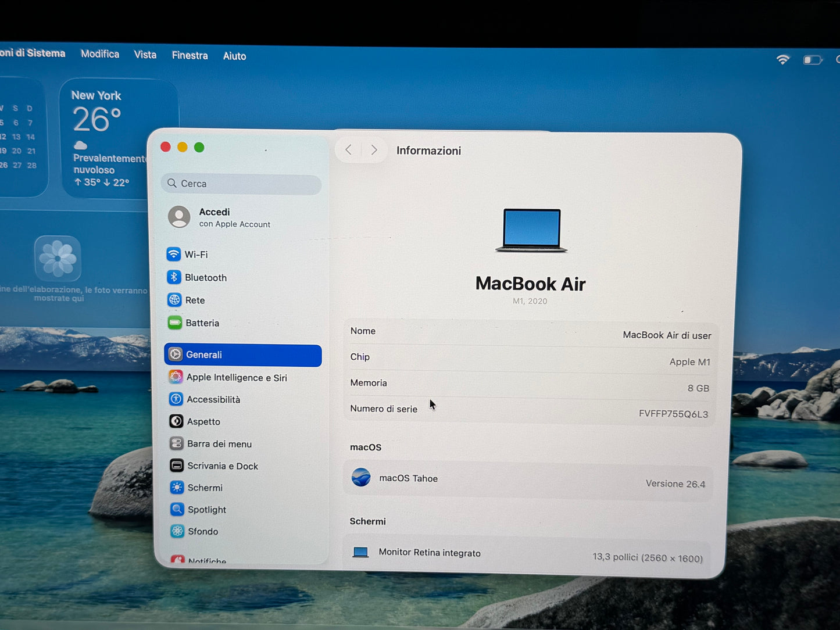Click the Cerca search field
This screenshot has width=840, height=630.
tap(241, 184)
